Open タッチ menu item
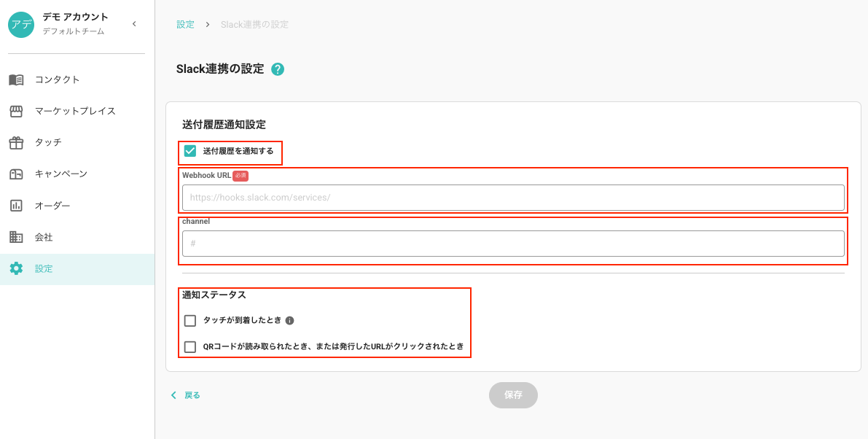868x439 pixels. 77,143
